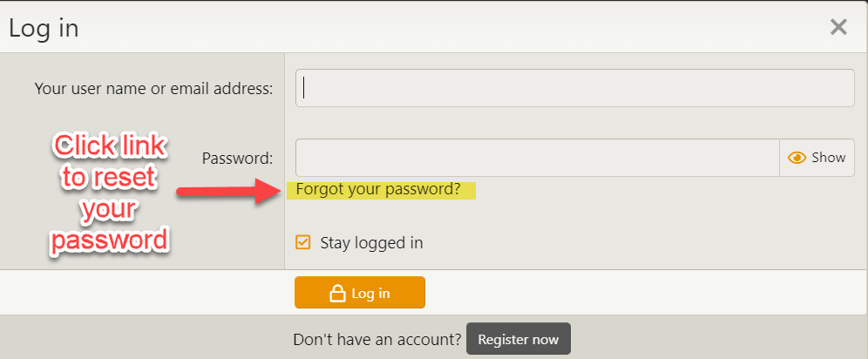The image size is (868, 359).
Task: Click the user name or email field
Action: 574,88
